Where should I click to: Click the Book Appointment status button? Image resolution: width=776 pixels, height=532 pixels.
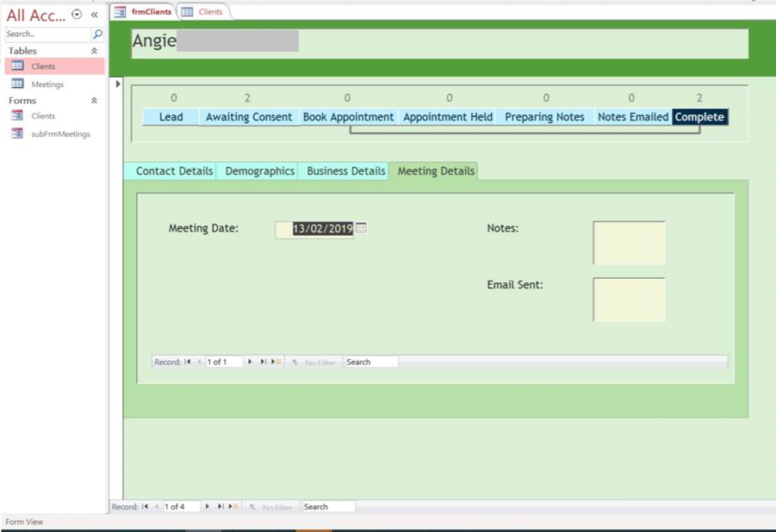pos(349,117)
